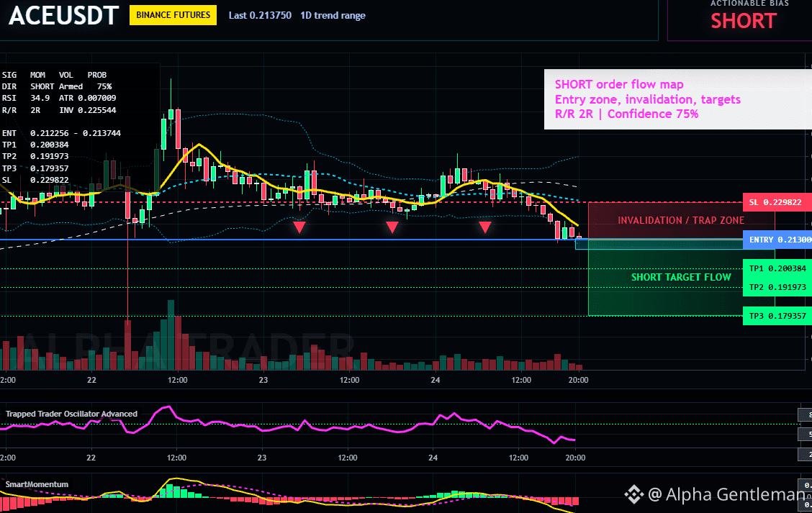
Task: Click the ACEUSDT symbol title
Action: click(63, 16)
